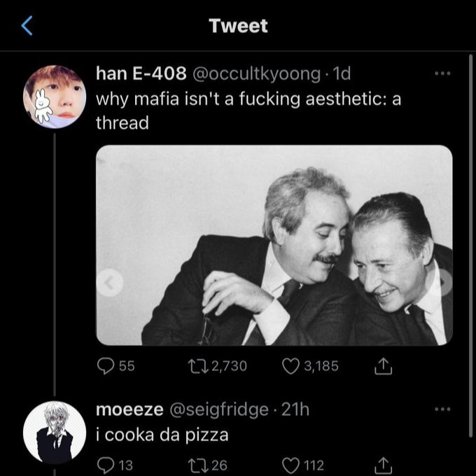Reply to han E-408's tweet
This screenshot has width=476, height=476.
click(x=105, y=365)
